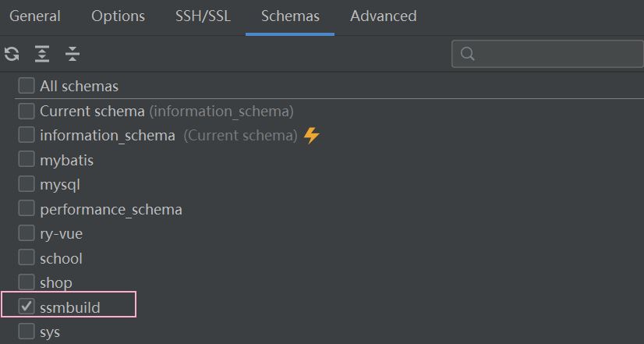
Task: Tick the information_schema checkbox
Action: [27, 135]
